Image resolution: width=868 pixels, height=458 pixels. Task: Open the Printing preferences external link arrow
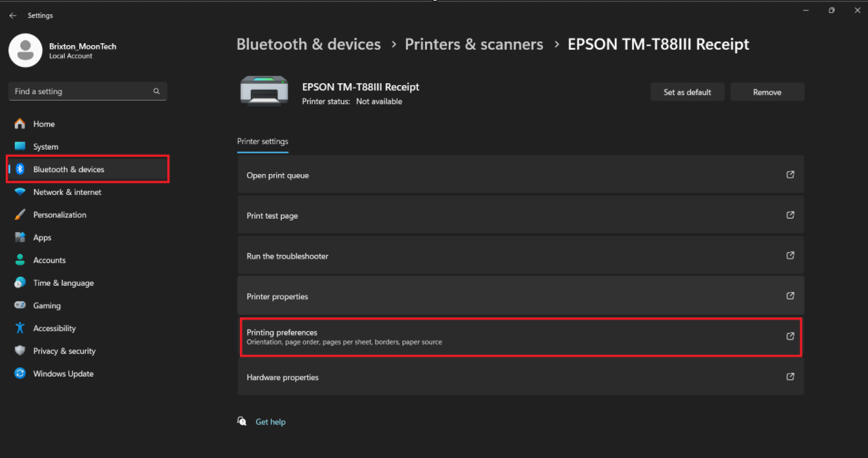tap(790, 335)
